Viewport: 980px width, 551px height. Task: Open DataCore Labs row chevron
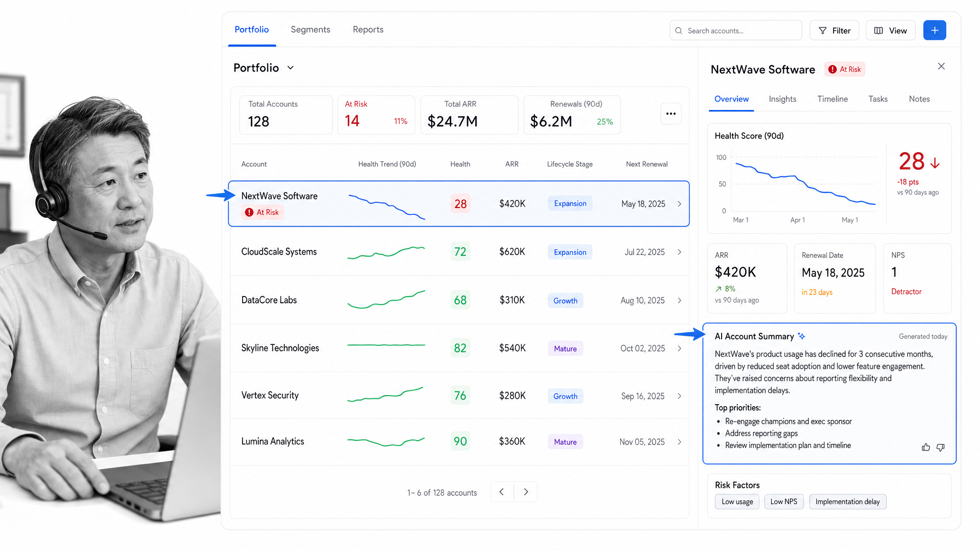pyautogui.click(x=679, y=300)
